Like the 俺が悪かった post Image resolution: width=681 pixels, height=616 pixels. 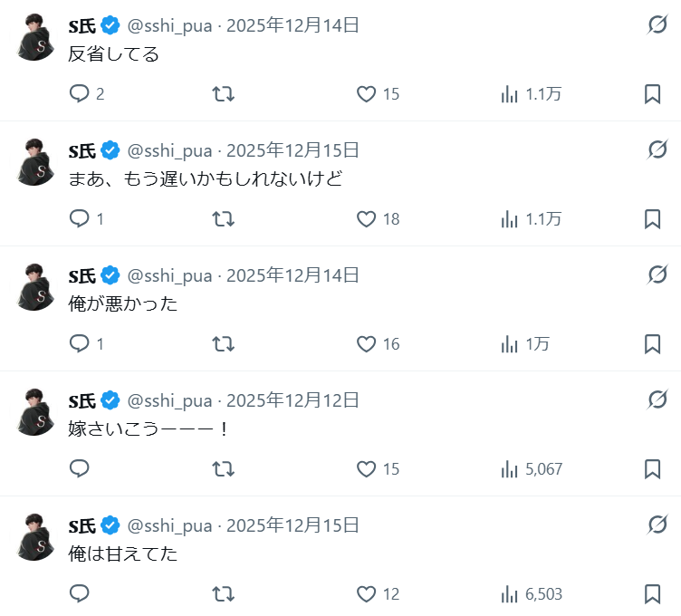coord(366,344)
